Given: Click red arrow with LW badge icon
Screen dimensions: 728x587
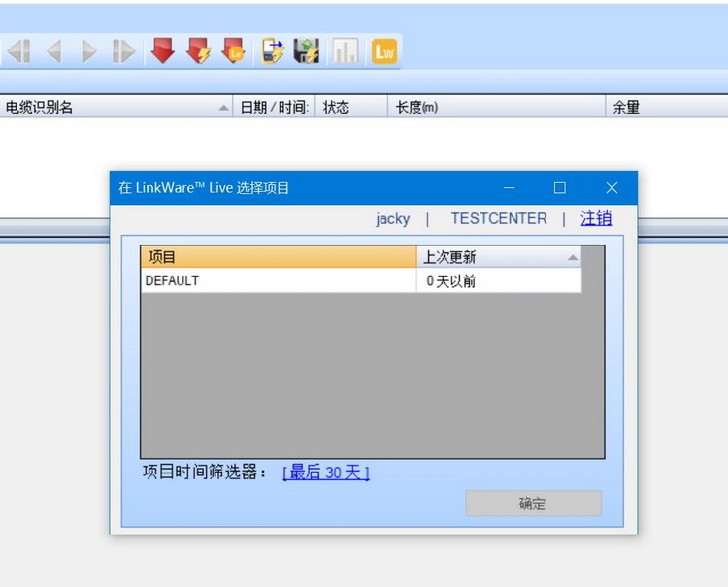Looking at the screenshot, I should (234, 51).
